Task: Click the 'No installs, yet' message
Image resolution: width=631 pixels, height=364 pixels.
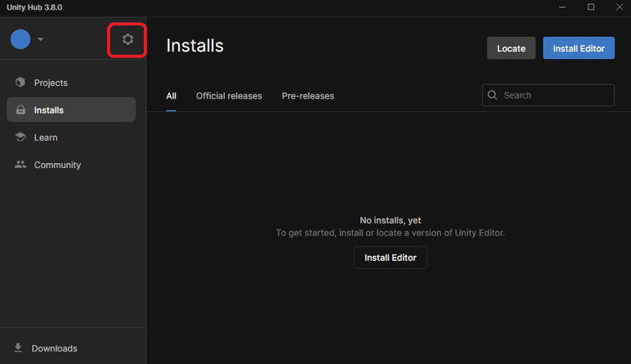Action: tap(390, 220)
